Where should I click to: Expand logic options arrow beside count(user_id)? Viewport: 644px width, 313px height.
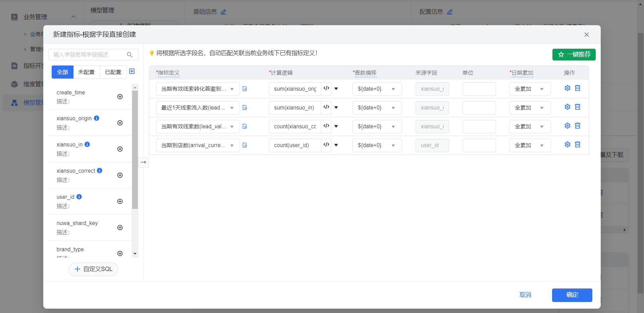pos(336,145)
